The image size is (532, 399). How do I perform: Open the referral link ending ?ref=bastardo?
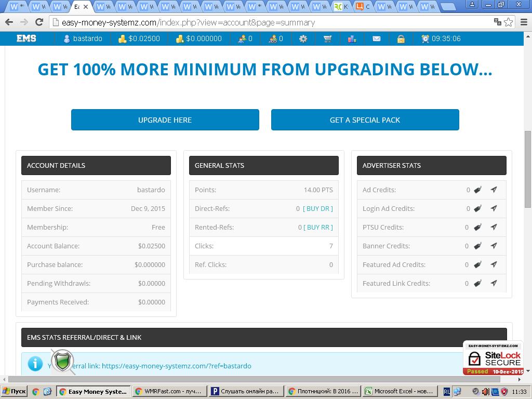(177, 366)
